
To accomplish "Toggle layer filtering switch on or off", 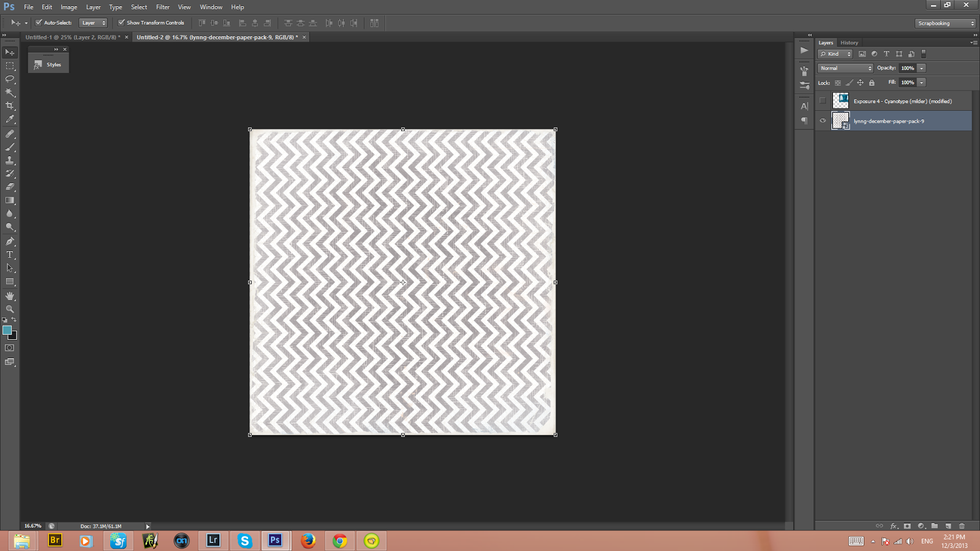I will (924, 54).
